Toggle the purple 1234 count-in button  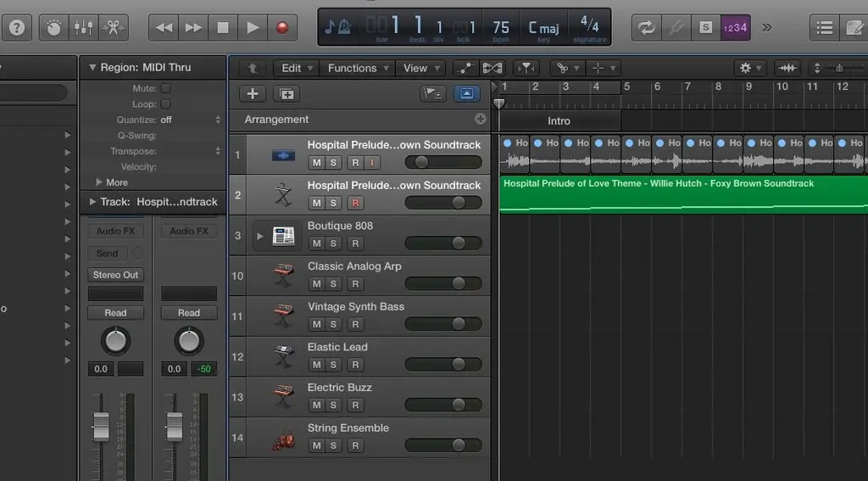click(x=736, y=28)
